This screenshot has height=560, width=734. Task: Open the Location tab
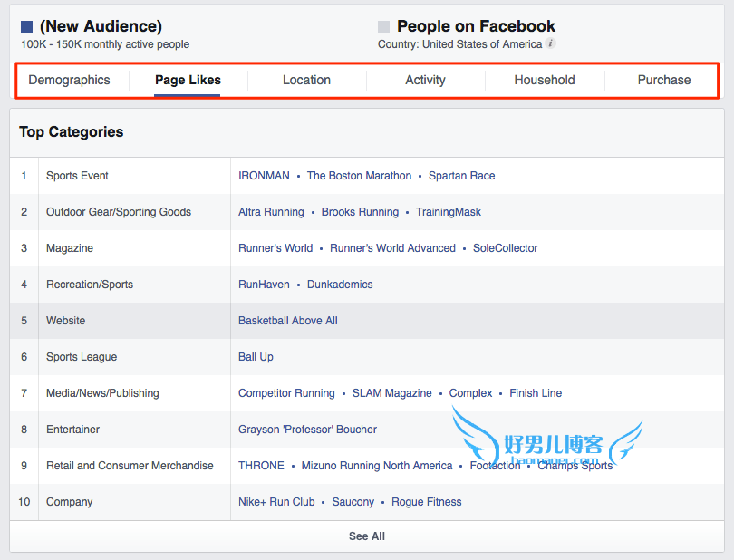(306, 80)
